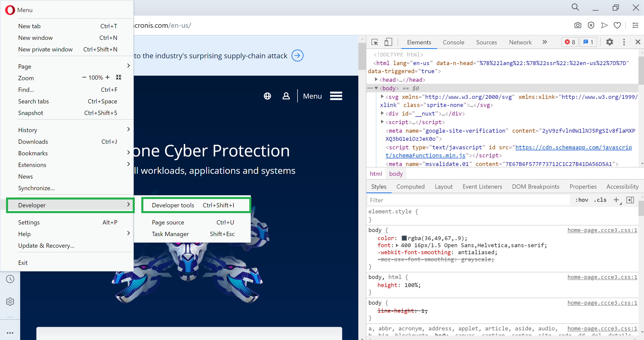Click the 1 issue message badge
The height and width of the screenshot is (340, 644).
[588, 42]
